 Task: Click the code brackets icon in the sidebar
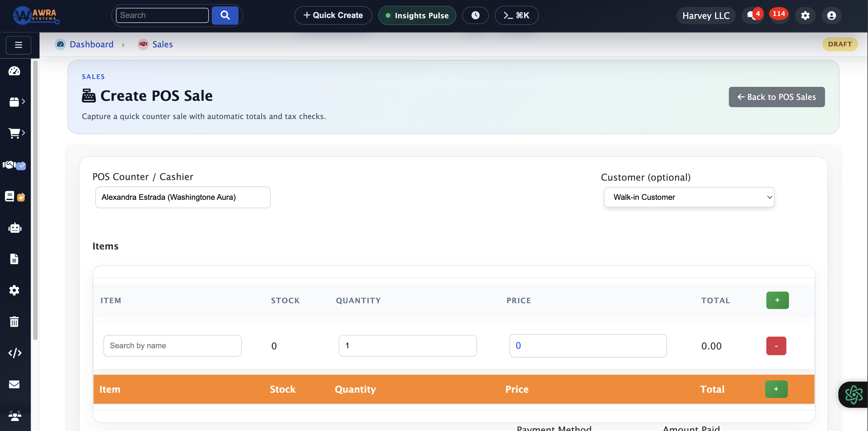click(x=15, y=353)
